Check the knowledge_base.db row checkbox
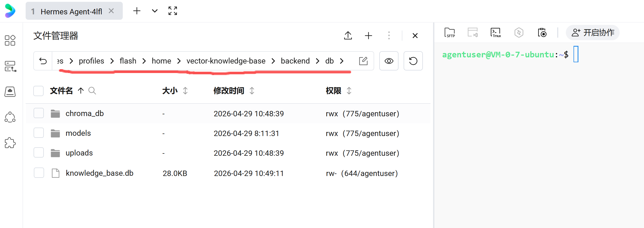The width and height of the screenshot is (644, 228). (x=39, y=173)
